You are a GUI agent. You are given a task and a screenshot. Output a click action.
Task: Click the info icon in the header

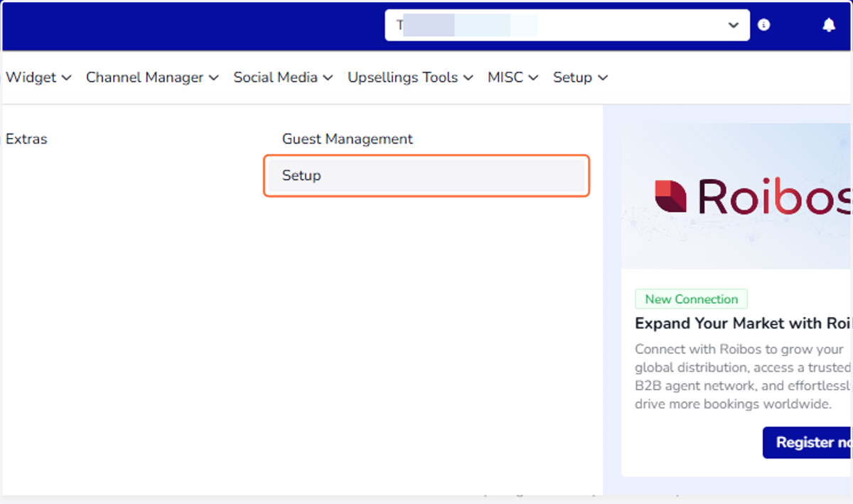click(764, 25)
